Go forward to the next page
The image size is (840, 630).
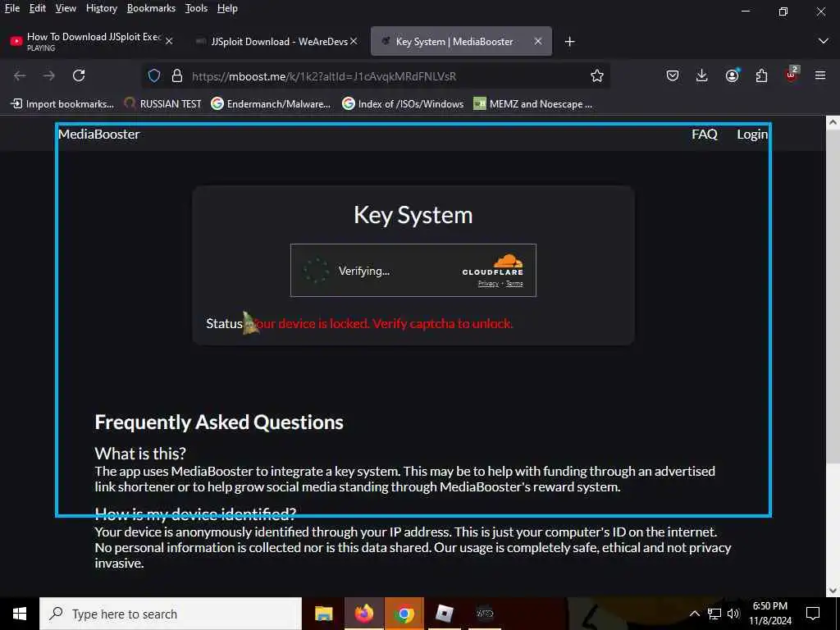[x=48, y=75]
